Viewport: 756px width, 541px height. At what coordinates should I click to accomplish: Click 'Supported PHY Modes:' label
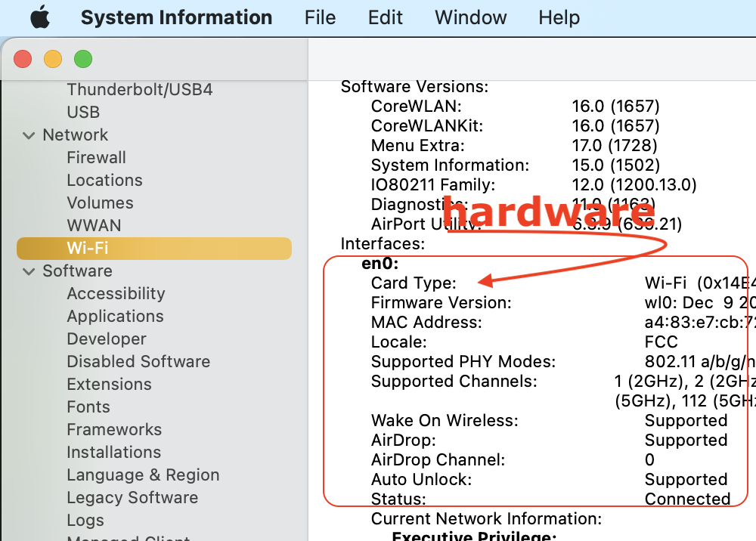pyautogui.click(x=463, y=362)
